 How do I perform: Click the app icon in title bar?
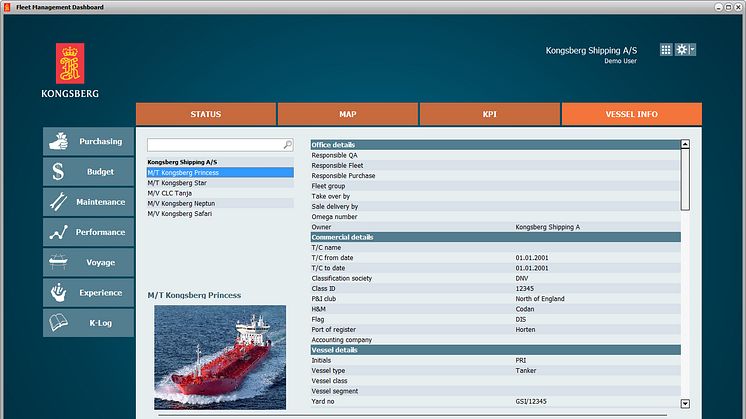7,7
